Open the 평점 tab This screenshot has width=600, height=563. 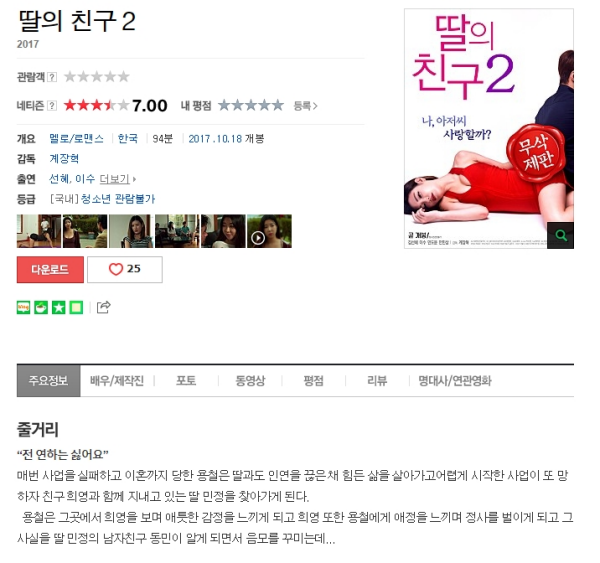[313, 381]
